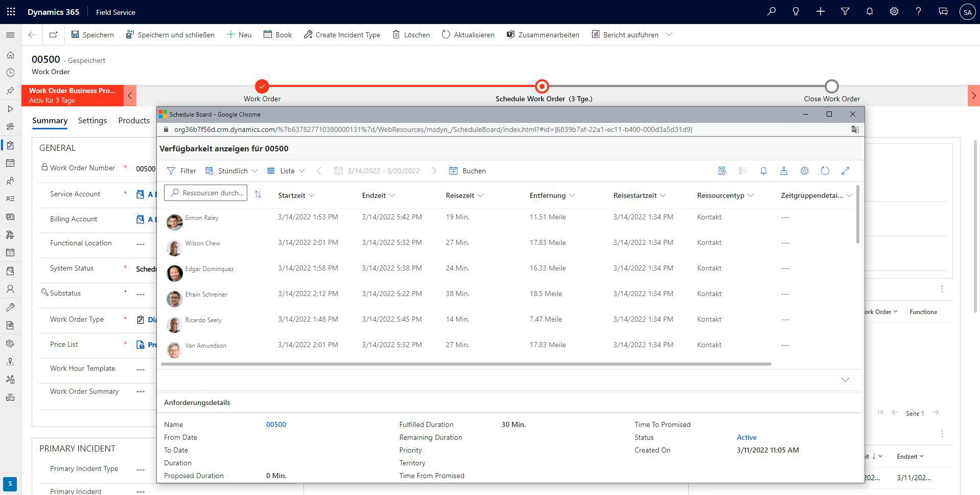The image size is (980, 495).
Task: Open the chat assistant icon in top bar
Action: pos(943,12)
